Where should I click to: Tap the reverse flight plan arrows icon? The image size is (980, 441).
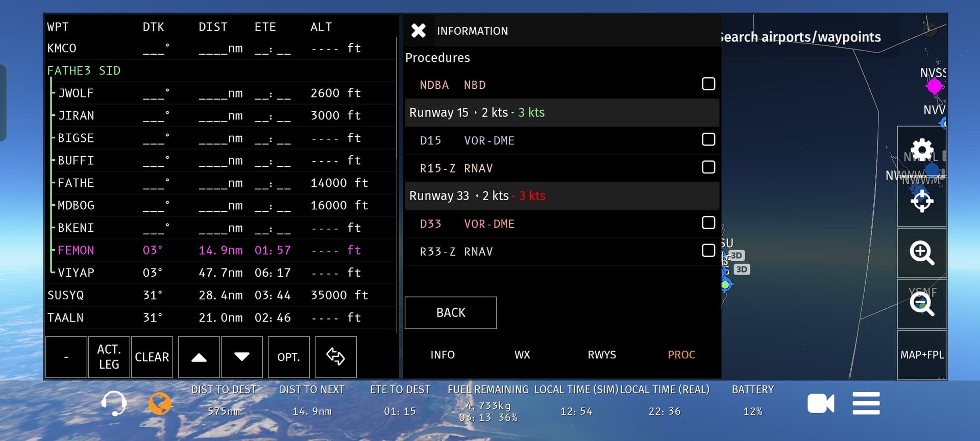point(336,357)
